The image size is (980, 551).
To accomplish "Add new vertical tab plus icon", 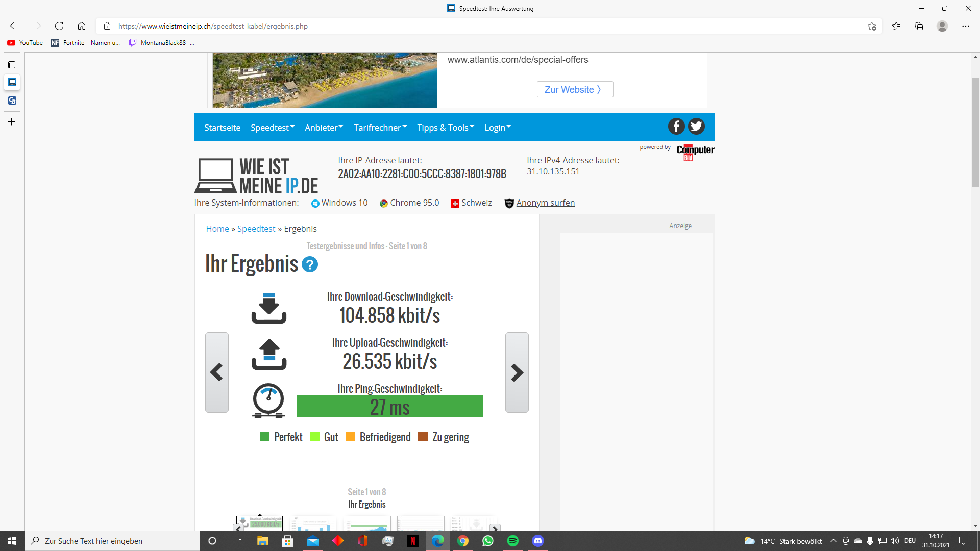I will point(12,122).
